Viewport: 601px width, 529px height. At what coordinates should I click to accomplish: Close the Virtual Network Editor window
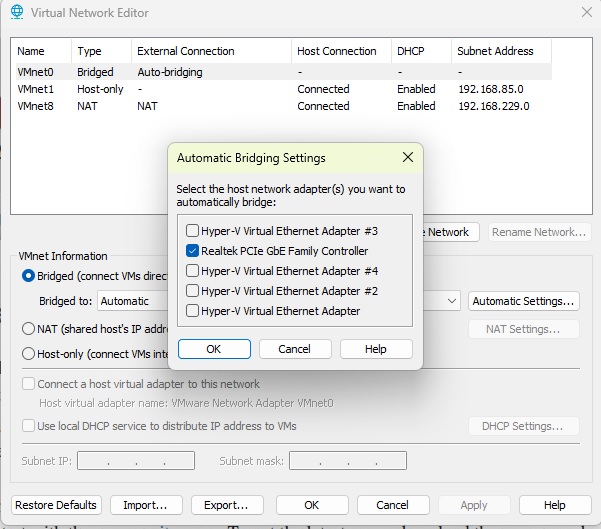585,13
